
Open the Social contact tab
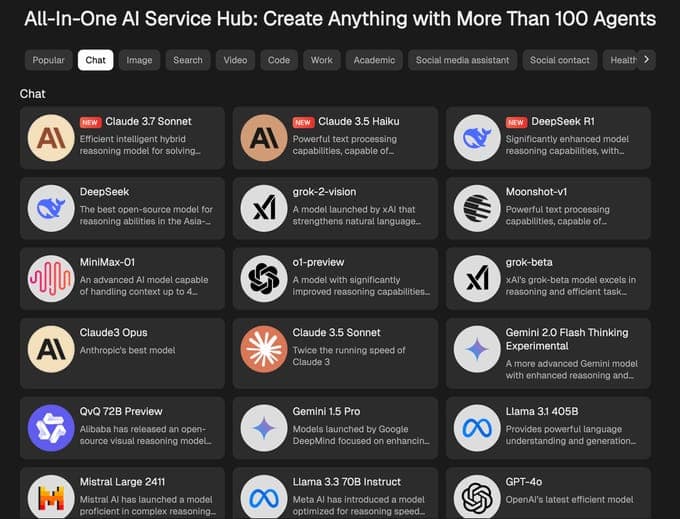[x=559, y=60]
